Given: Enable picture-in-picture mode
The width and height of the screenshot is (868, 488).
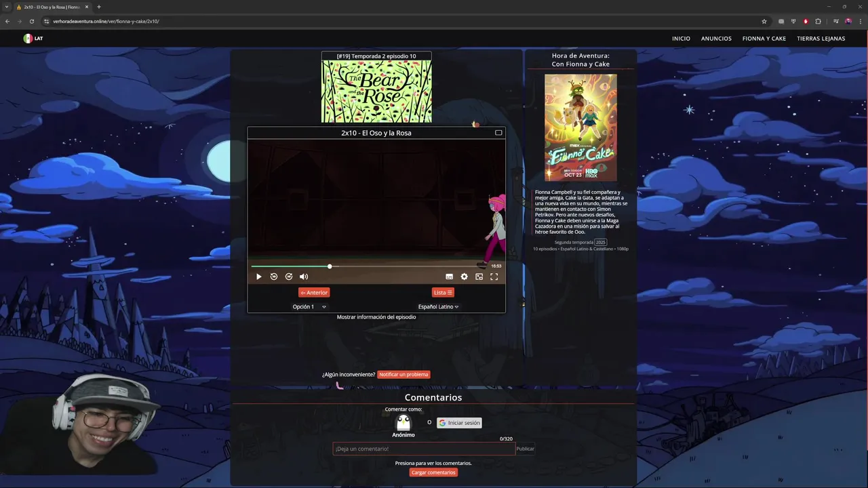Looking at the screenshot, I should tap(479, 277).
